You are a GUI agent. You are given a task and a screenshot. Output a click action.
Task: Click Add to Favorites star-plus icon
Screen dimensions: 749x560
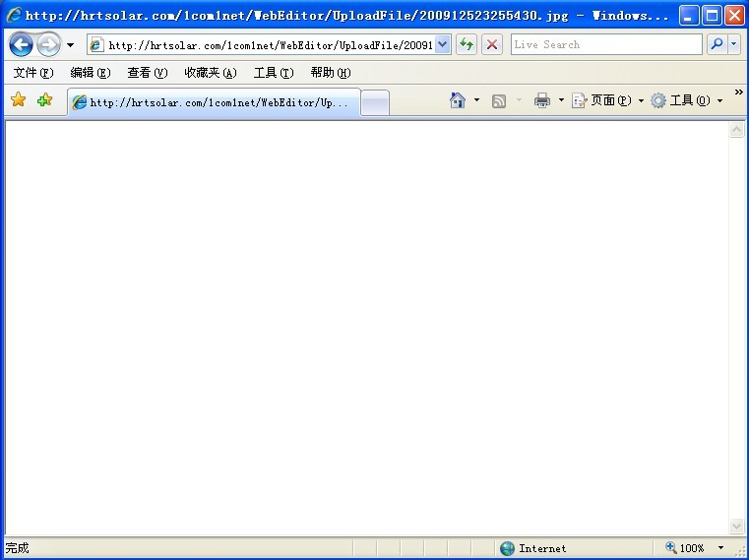(45, 99)
